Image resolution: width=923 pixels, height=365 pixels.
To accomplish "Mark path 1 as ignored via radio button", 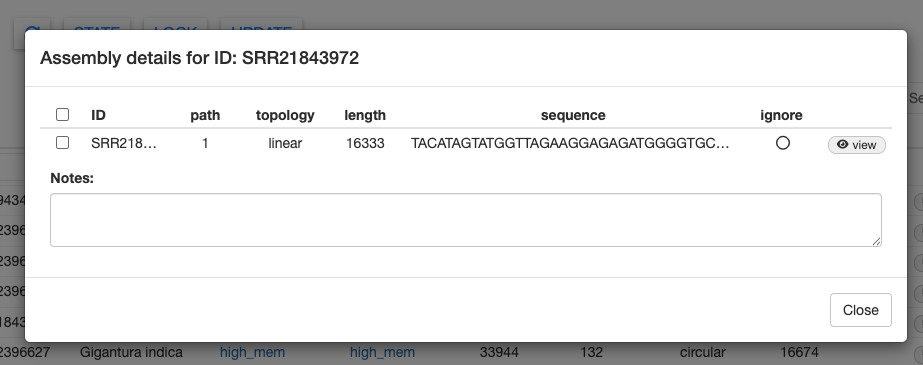I will coord(782,143).
